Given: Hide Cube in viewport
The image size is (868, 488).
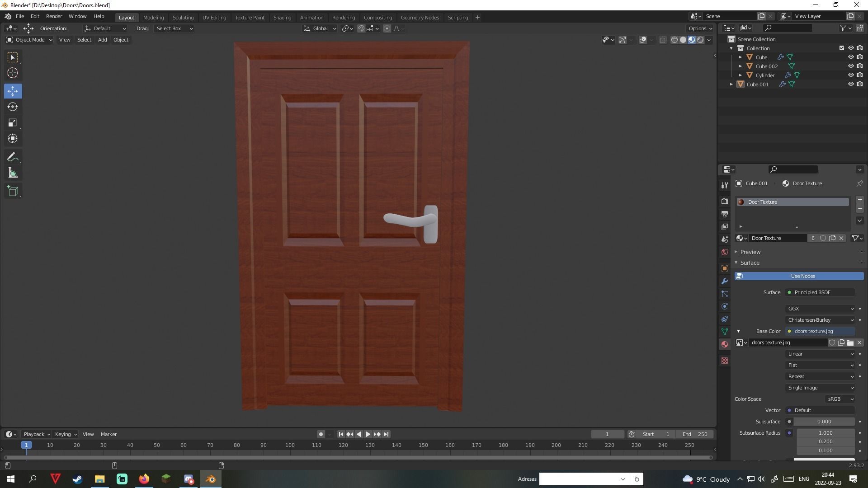Looking at the screenshot, I should click(850, 57).
